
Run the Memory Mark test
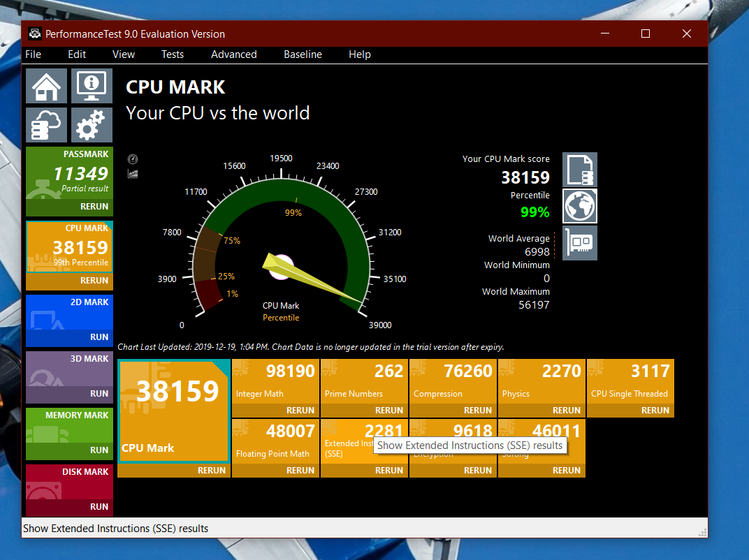pyautogui.click(x=70, y=450)
